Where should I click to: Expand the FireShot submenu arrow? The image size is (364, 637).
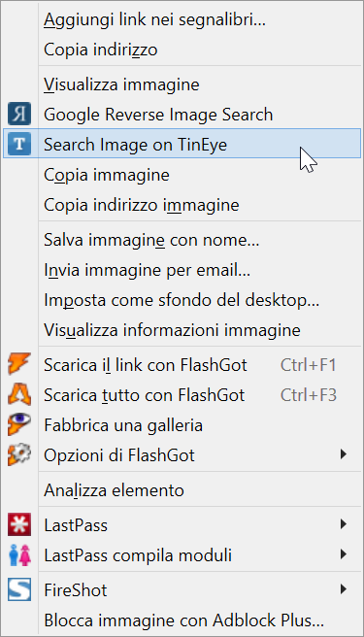coord(344,588)
